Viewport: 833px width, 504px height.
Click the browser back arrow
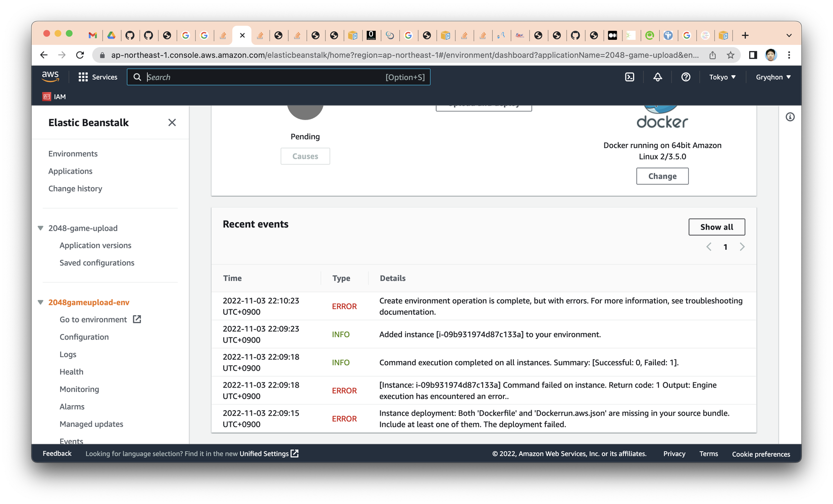click(44, 55)
